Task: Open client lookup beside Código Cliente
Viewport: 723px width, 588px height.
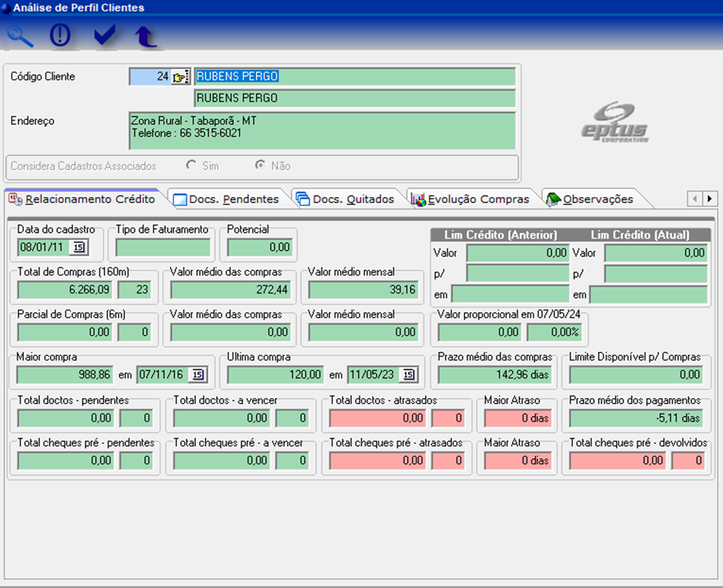Action: pos(180,77)
